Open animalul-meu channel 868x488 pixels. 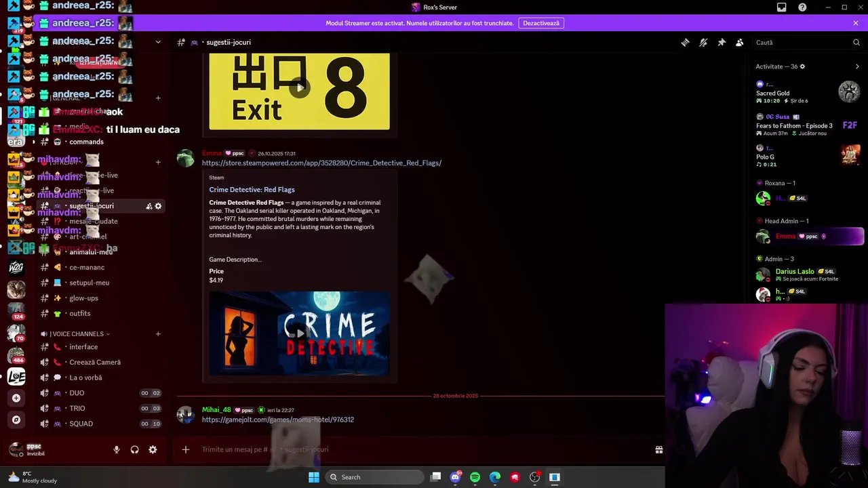tap(91, 251)
